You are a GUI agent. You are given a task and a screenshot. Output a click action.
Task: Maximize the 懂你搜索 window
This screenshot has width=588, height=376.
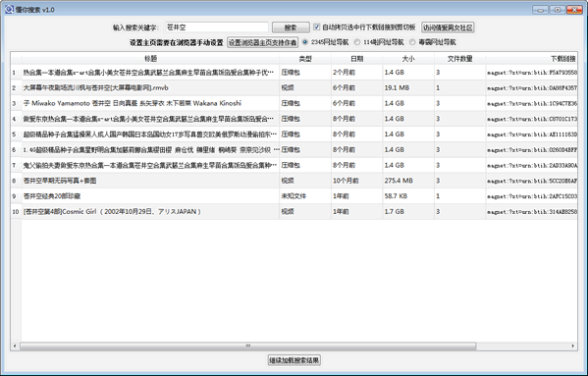click(x=558, y=10)
